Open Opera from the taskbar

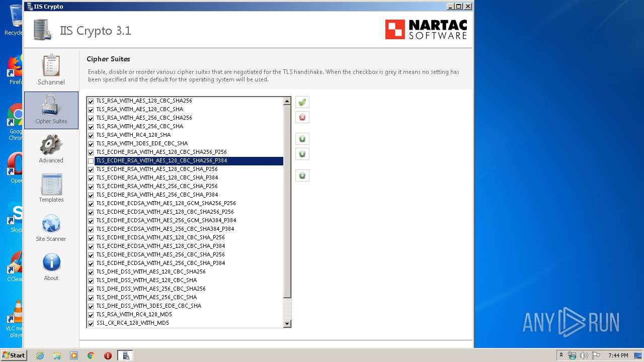[x=108, y=355]
